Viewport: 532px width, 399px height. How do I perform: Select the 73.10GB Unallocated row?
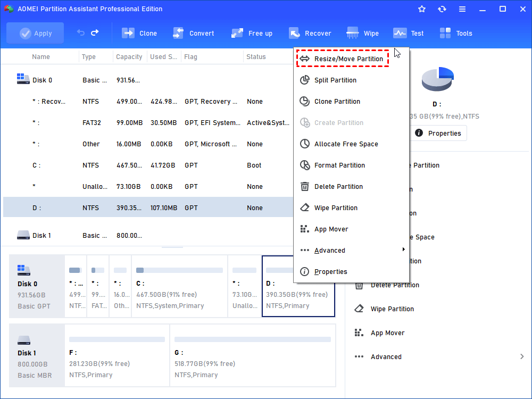148,187
